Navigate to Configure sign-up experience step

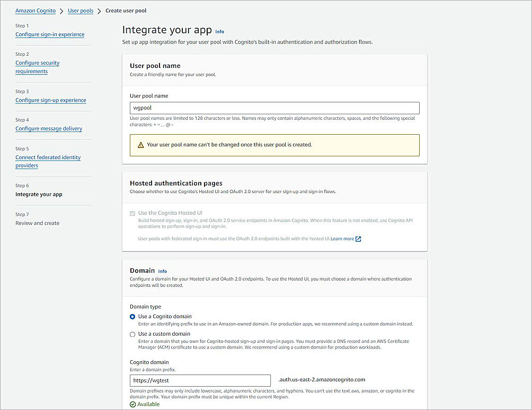pos(50,100)
